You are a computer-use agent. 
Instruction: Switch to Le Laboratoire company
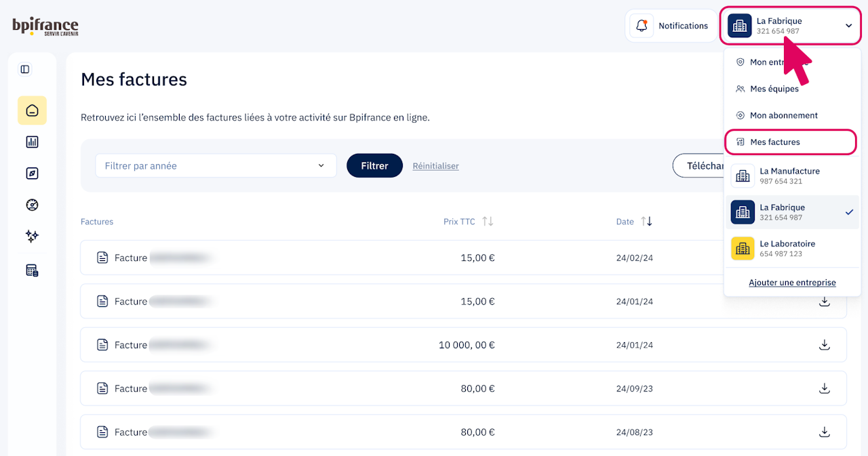(792, 249)
